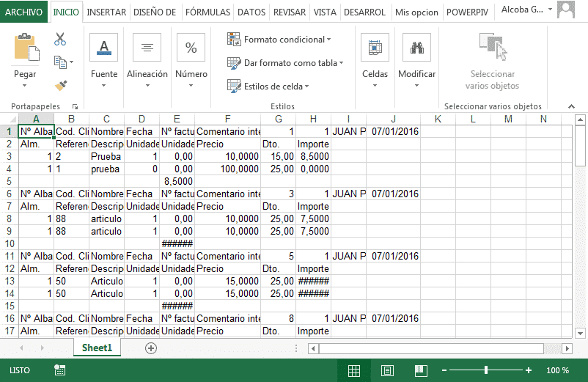Add a new sheet with plus icon

(151, 348)
